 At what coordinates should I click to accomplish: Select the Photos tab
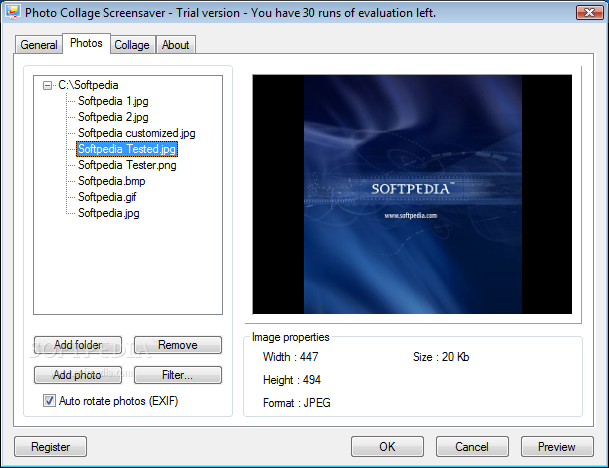(x=86, y=43)
